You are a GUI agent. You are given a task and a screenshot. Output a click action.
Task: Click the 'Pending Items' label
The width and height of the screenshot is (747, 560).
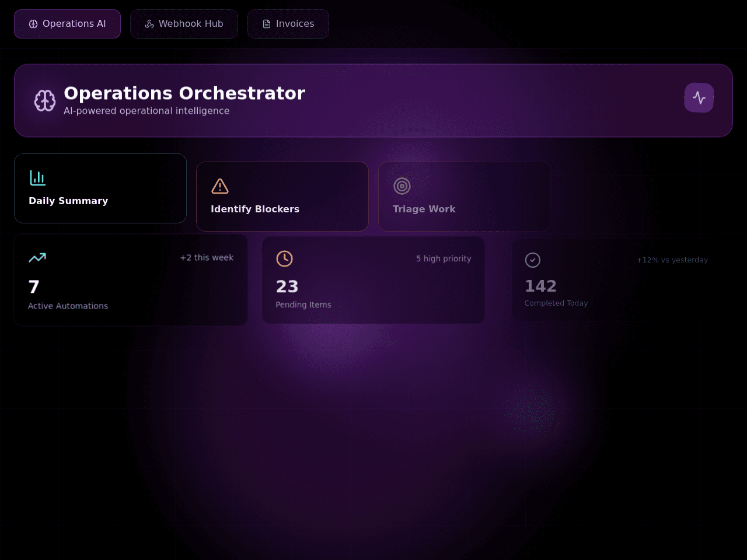tap(303, 304)
